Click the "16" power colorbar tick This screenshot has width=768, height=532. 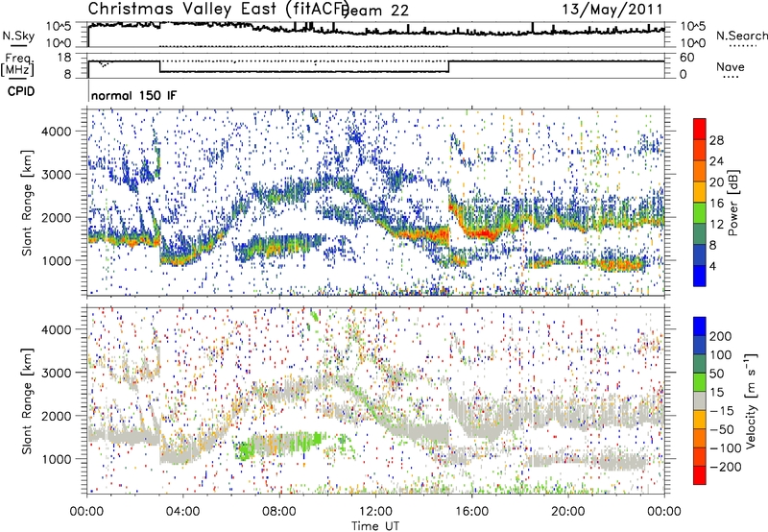pyautogui.click(x=716, y=204)
